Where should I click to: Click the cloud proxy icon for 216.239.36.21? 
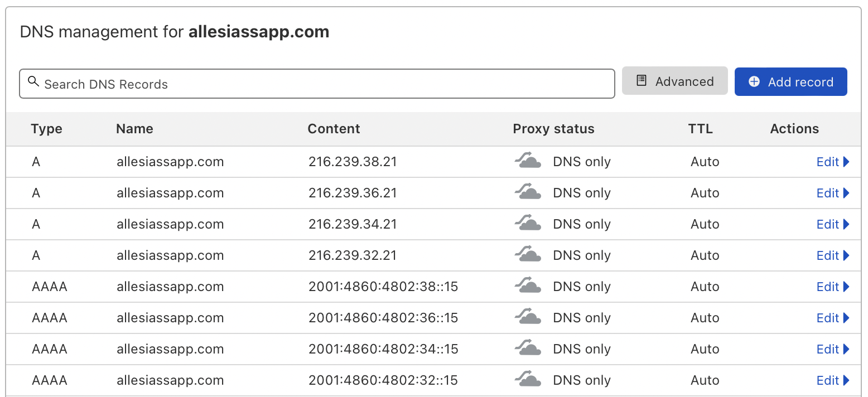[x=527, y=193]
